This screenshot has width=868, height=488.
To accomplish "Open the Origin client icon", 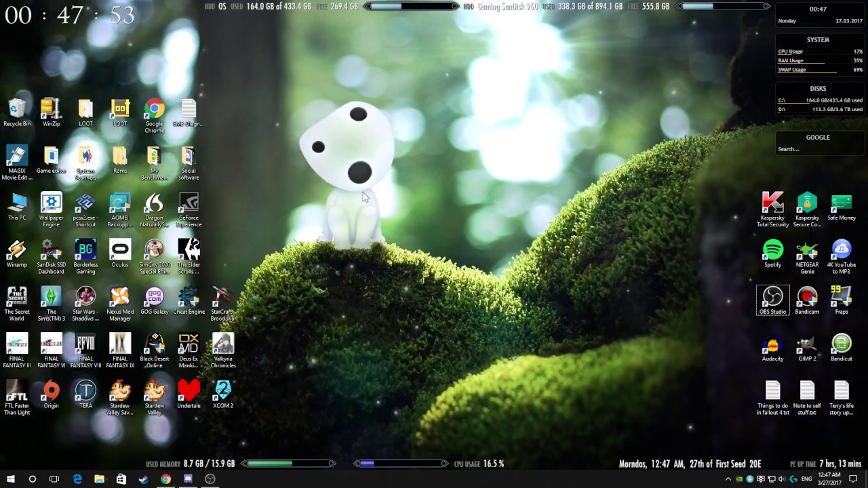I will click(x=51, y=394).
